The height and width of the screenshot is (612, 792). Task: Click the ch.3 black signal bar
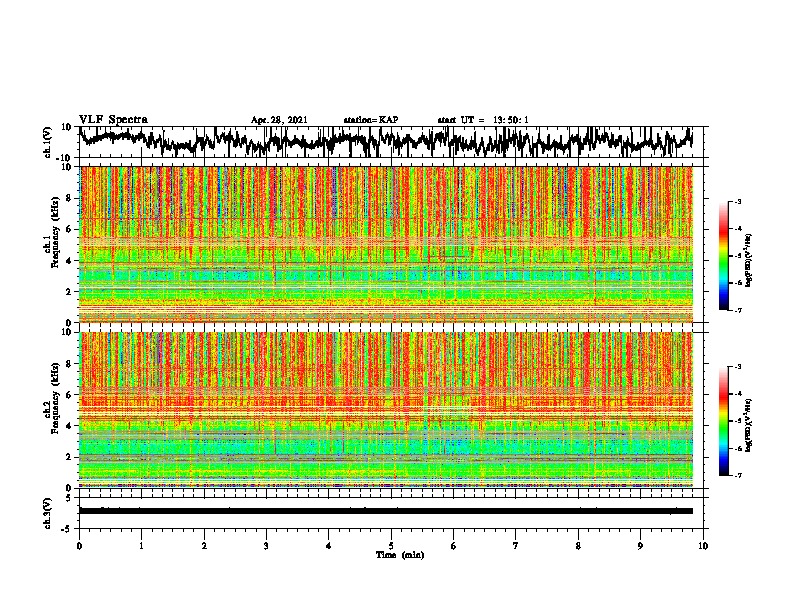(386, 511)
